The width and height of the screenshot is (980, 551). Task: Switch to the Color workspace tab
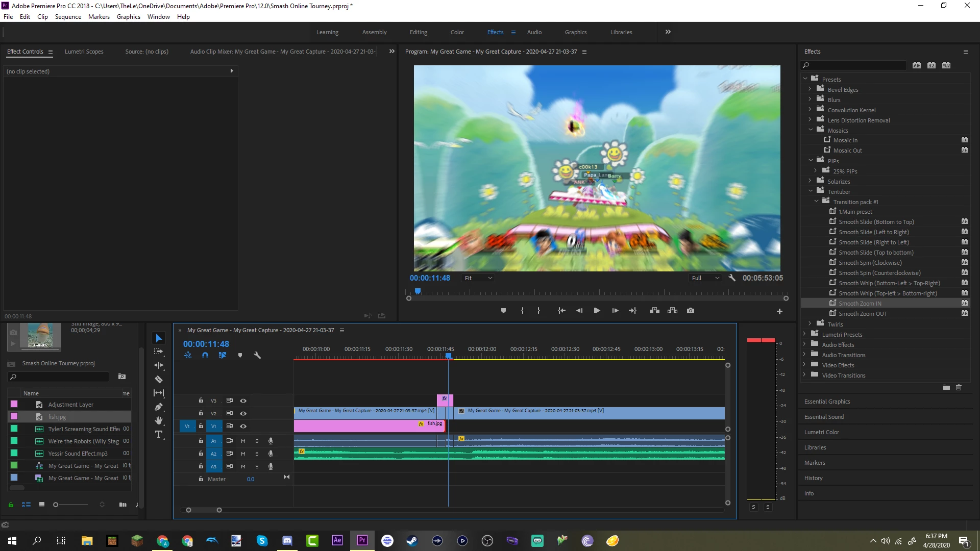point(457,32)
